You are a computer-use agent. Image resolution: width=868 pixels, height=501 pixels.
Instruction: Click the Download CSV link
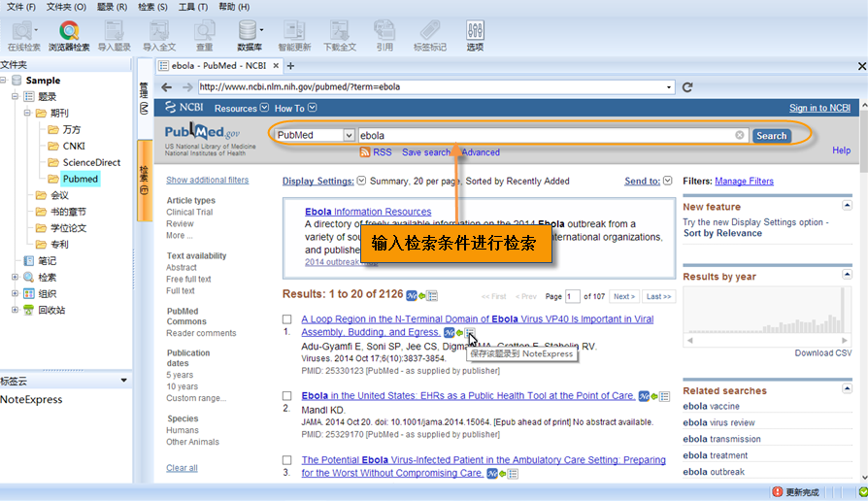pyautogui.click(x=823, y=353)
